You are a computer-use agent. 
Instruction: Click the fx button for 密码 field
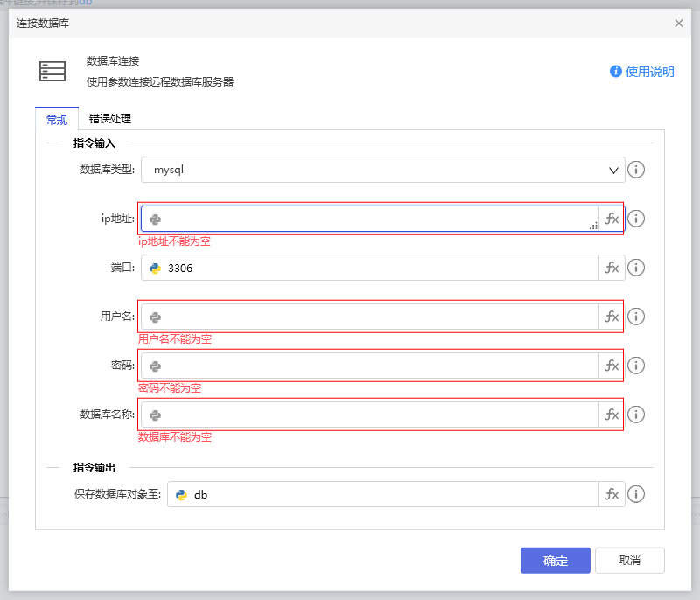click(612, 366)
